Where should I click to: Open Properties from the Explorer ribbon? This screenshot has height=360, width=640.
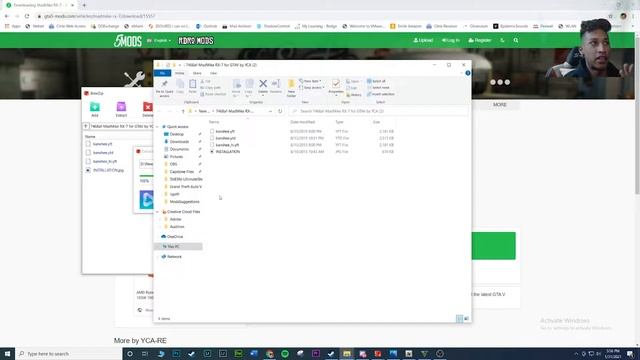336,87
